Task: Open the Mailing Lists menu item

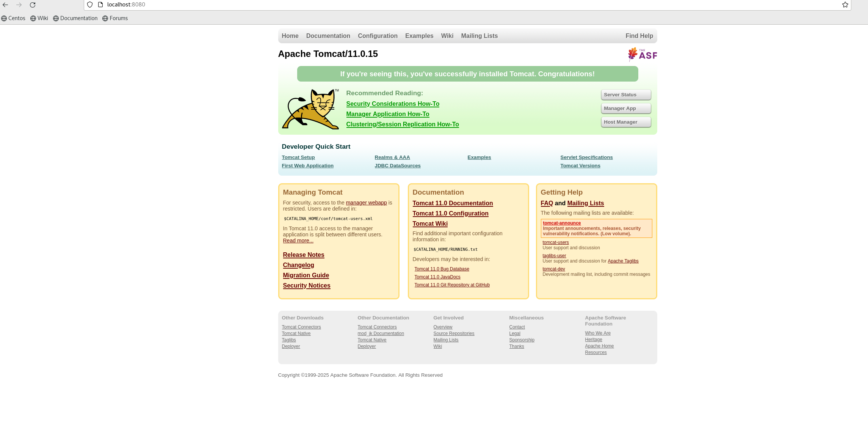Action: [x=479, y=36]
